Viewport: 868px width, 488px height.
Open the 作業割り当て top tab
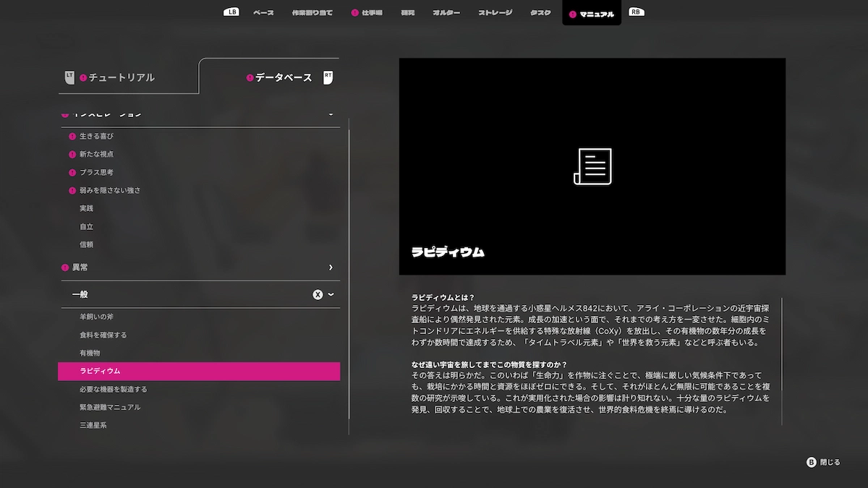click(312, 13)
